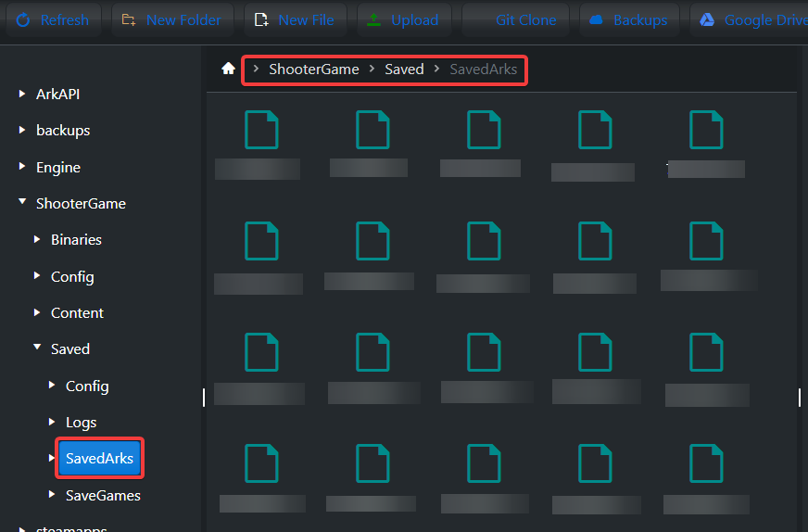Expand the ArkAPI folder arrow

click(x=22, y=95)
